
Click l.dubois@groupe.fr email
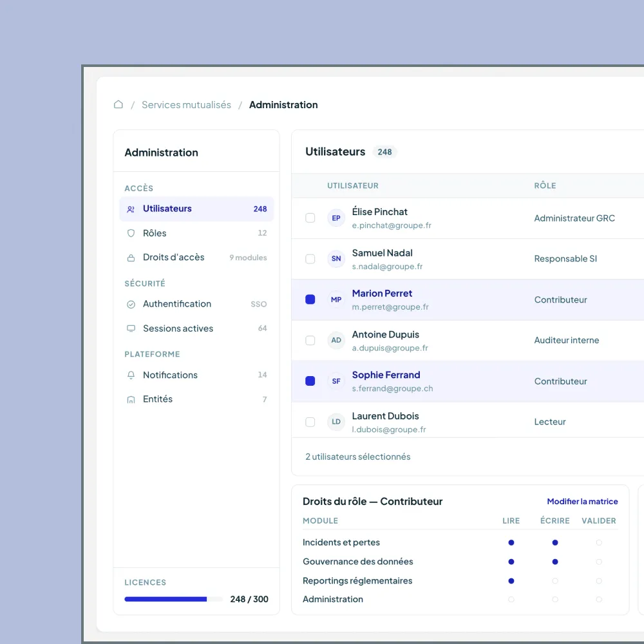(x=389, y=430)
